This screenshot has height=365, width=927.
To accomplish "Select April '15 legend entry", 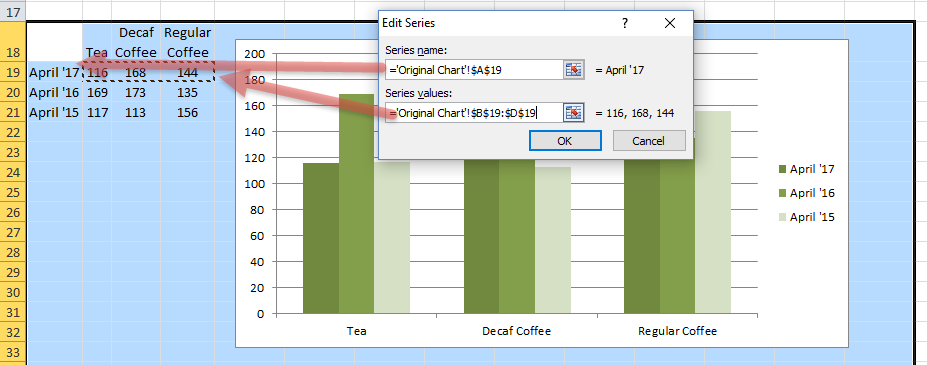I will coord(806,217).
